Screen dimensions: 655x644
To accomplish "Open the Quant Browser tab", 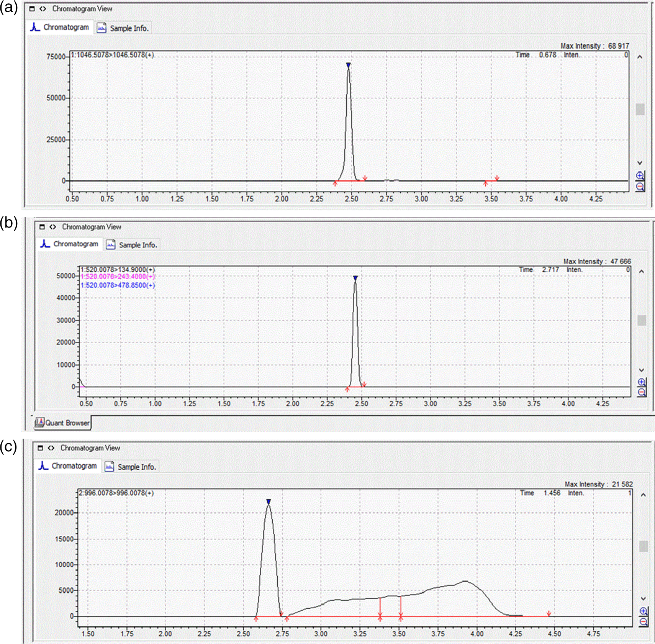I will (63, 423).
